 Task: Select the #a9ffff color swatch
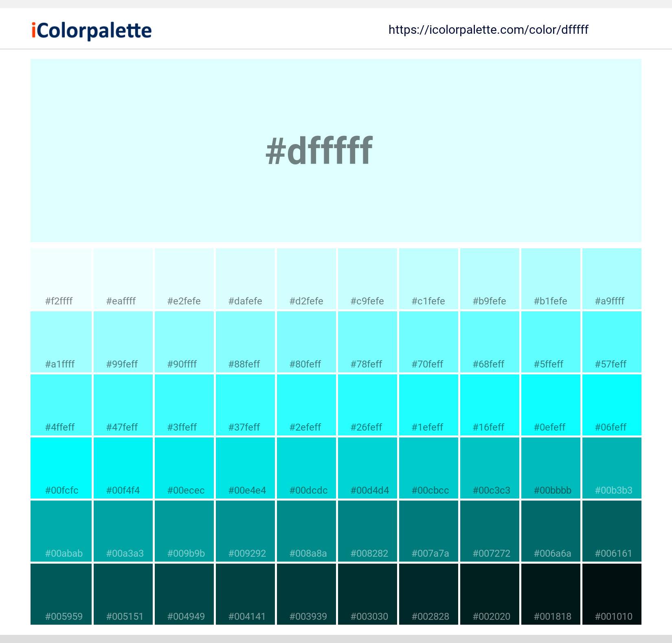pos(612,279)
